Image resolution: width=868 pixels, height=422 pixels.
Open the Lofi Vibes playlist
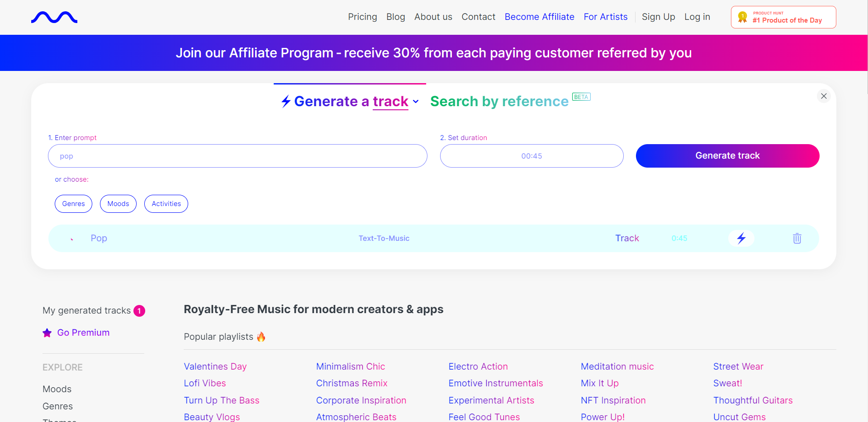coord(204,383)
